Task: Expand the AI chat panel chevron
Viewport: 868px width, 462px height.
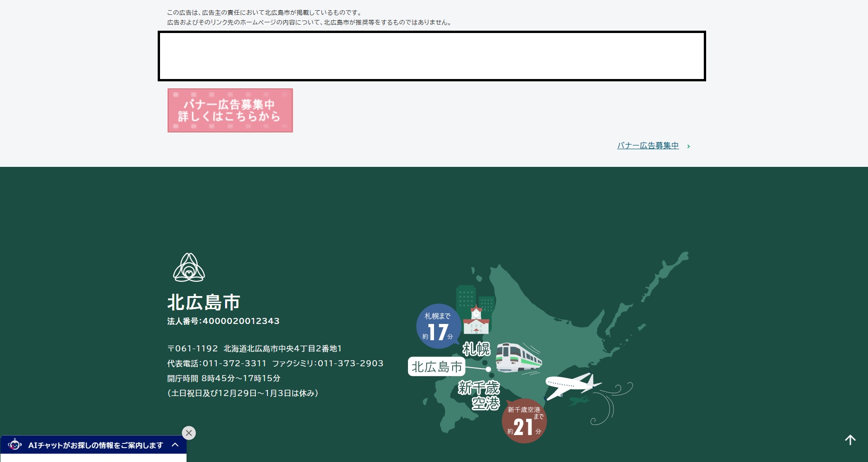Action: pos(175,445)
